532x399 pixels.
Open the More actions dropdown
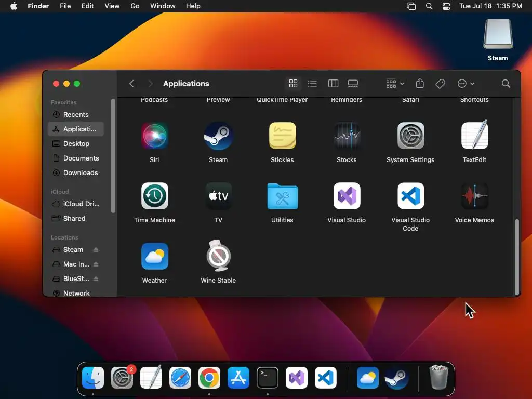(466, 84)
